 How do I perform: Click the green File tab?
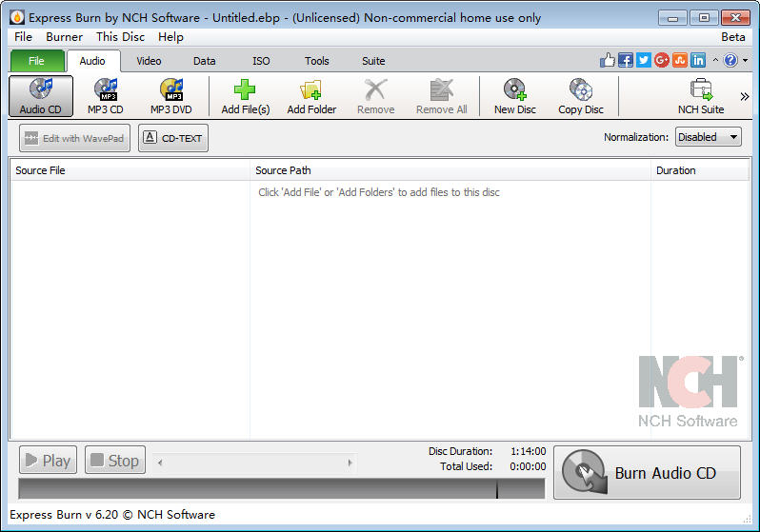tap(37, 61)
